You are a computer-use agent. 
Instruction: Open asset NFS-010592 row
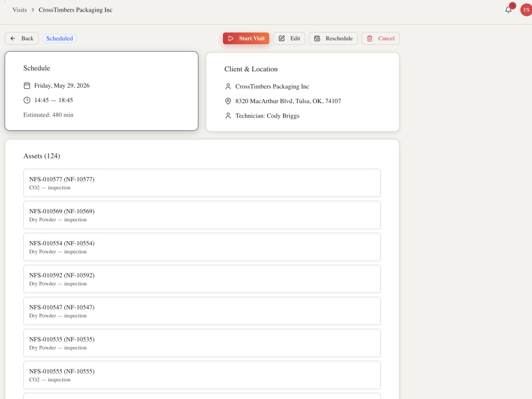[x=202, y=279]
